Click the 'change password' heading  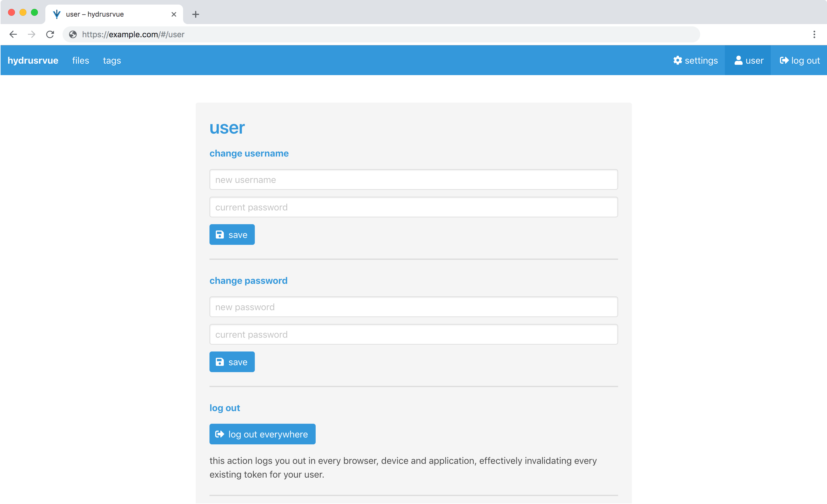coord(249,281)
